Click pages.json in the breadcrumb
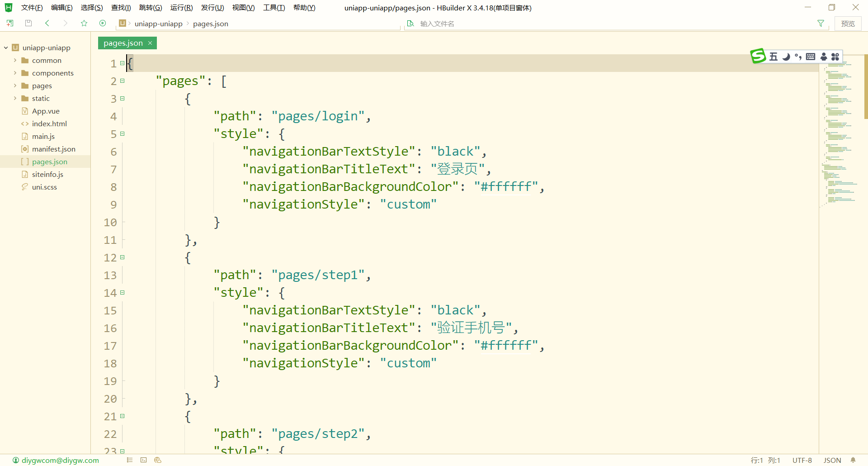 click(x=211, y=24)
